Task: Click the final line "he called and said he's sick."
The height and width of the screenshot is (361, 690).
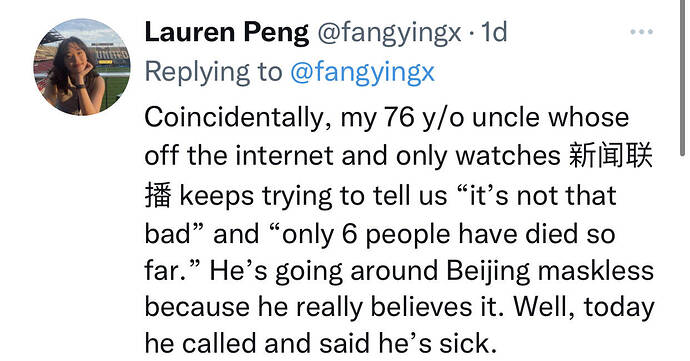Action: [x=321, y=344]
